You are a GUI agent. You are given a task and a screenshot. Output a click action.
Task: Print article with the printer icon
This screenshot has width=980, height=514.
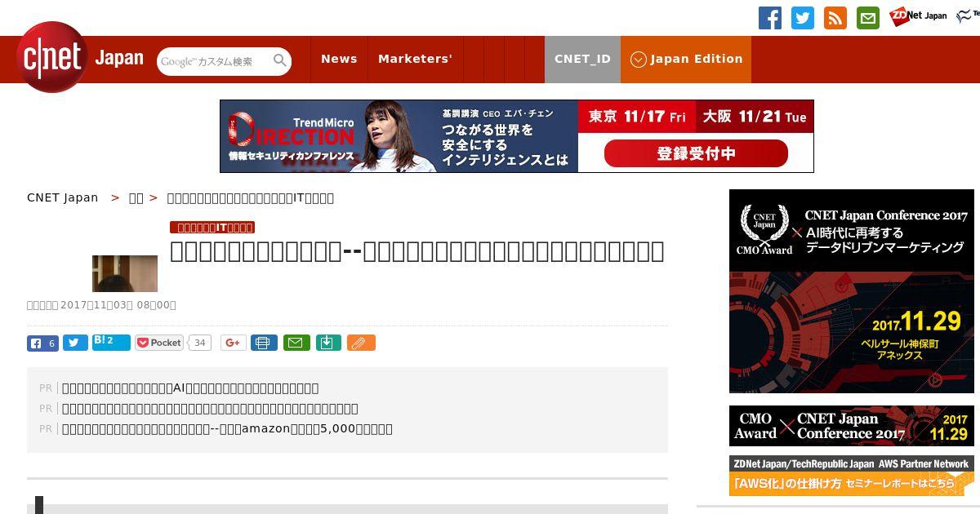tap(264, 343)
